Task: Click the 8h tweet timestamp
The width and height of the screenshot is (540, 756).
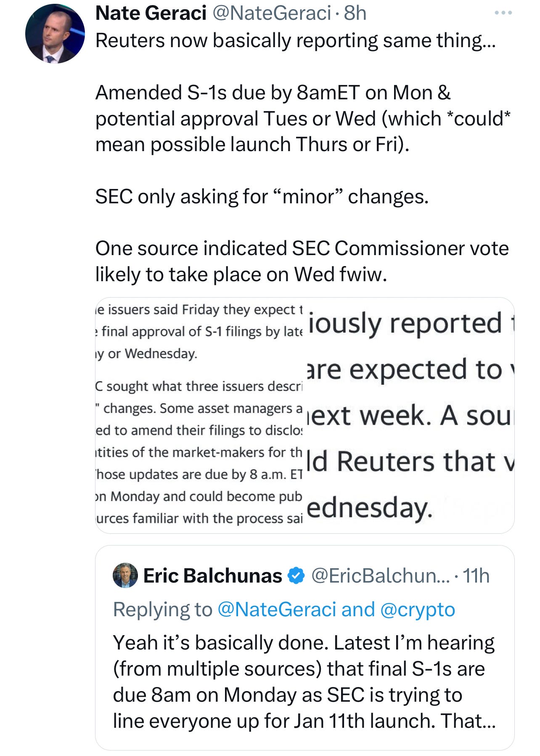Action: pos(355,13)
